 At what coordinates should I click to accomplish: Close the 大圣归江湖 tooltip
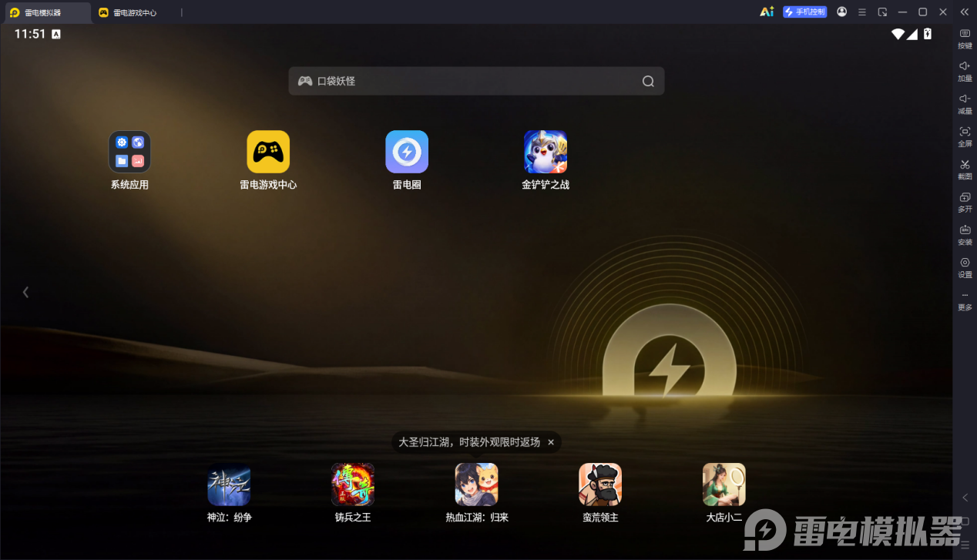point(551,442)
